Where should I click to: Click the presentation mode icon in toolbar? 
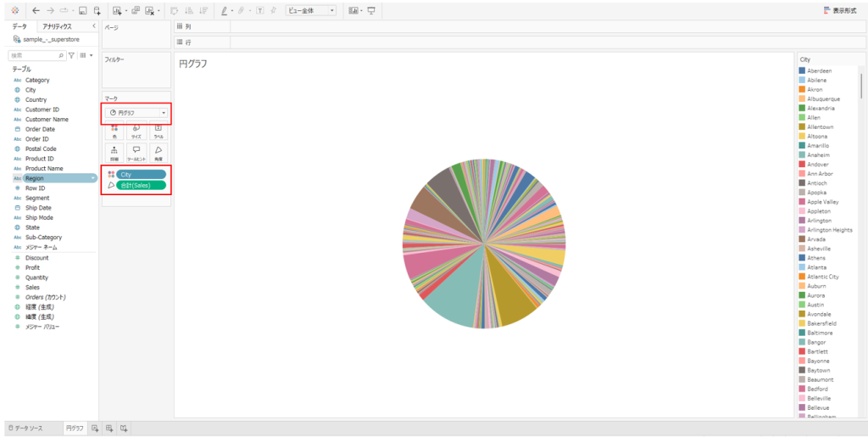(x=370, y=11)
